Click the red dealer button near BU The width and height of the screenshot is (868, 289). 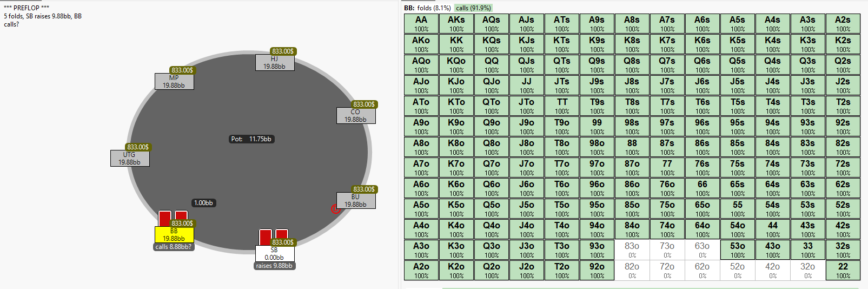pos(335,209)
